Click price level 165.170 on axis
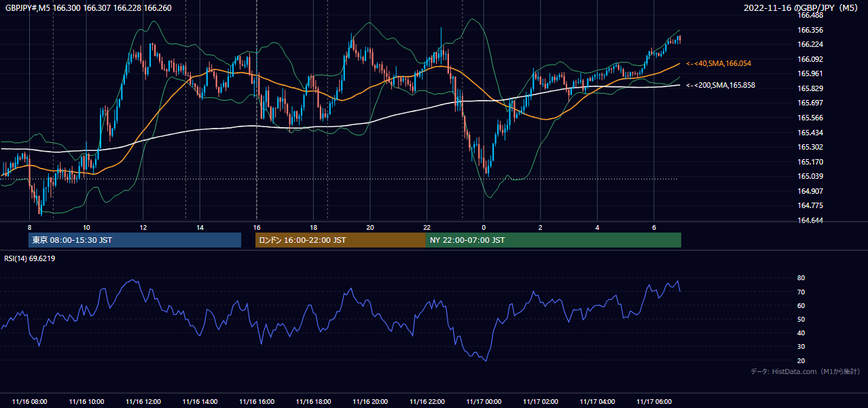Viewport: 868px width, 408px height. click(810, 163)
